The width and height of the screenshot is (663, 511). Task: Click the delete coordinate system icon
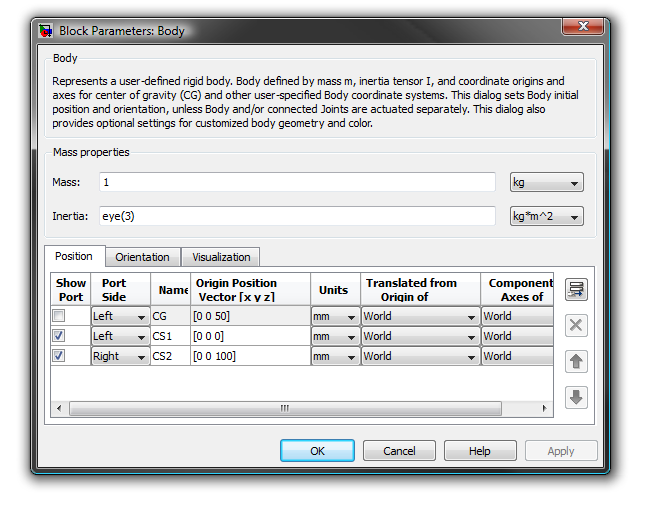(576, 326)
